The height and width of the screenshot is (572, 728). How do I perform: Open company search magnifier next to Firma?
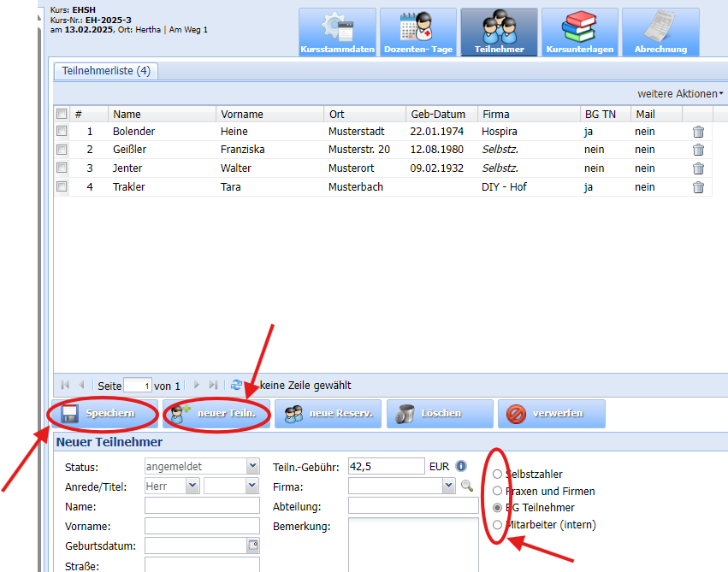tap(467, 486)
